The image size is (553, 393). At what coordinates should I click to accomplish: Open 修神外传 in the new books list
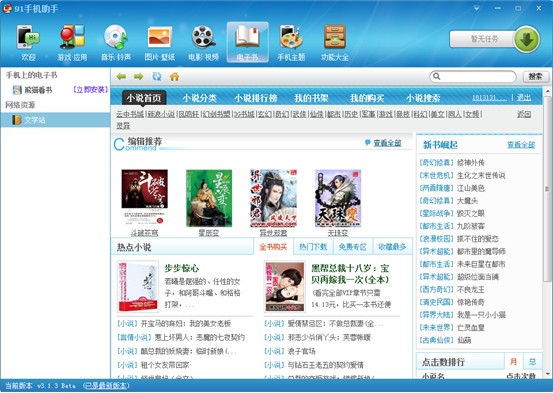(x=471, y=163)
